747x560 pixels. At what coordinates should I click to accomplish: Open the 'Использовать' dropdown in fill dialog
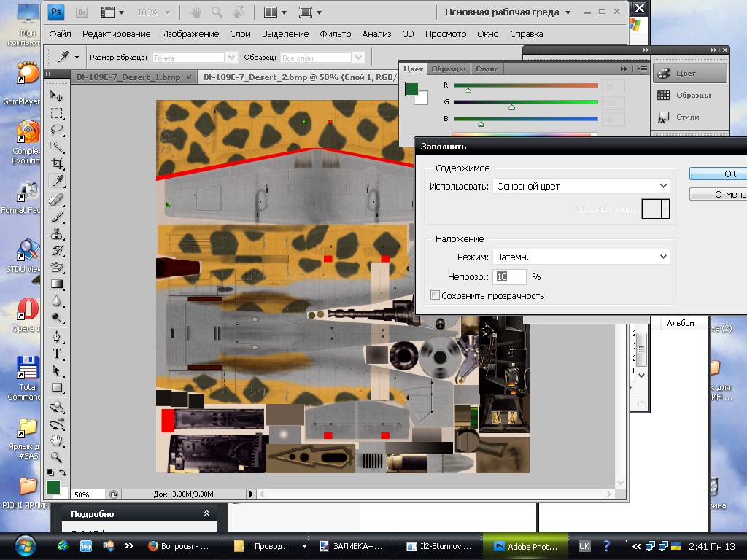point(581,187)
